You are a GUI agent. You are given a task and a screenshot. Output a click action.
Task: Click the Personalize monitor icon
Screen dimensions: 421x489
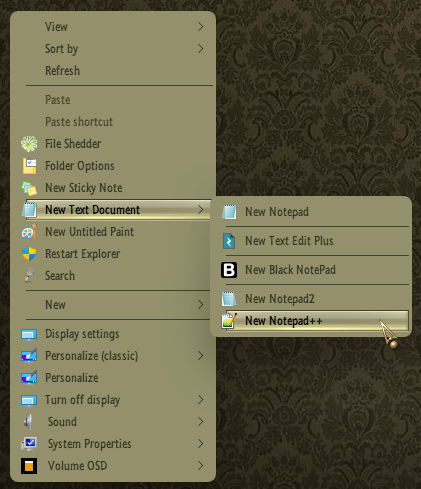[x=29, y=378]
